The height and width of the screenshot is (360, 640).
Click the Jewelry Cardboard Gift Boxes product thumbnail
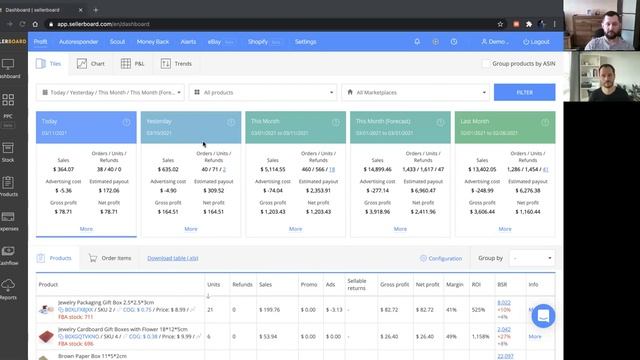46,336
